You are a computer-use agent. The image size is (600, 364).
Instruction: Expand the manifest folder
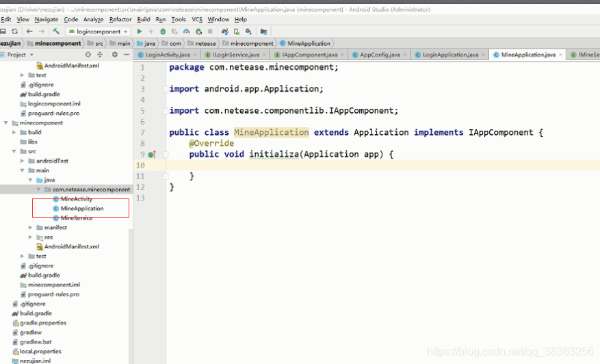(x=30, y=227)
